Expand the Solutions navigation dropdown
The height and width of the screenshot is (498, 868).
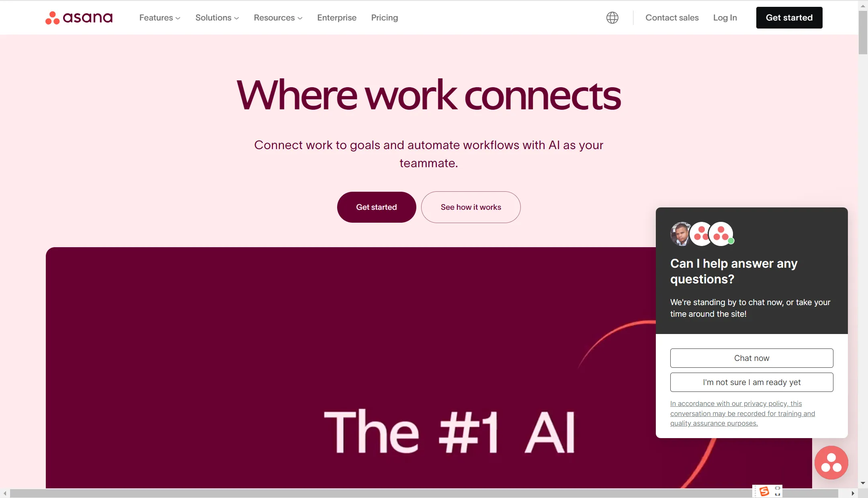click(217, 17)
